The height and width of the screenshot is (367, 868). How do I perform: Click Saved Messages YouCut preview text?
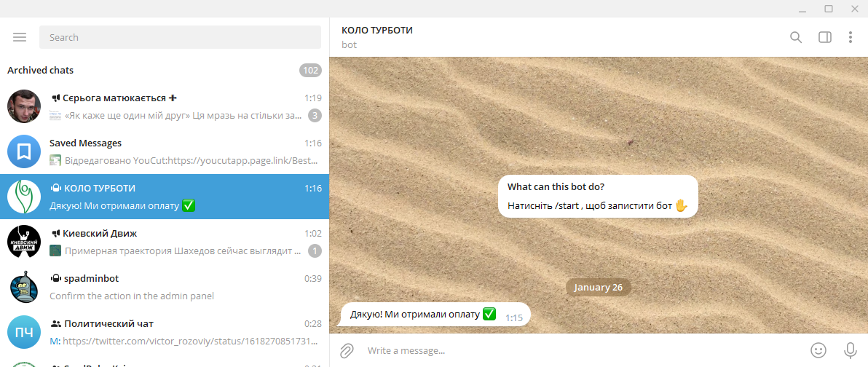click(x=192, y=160)
